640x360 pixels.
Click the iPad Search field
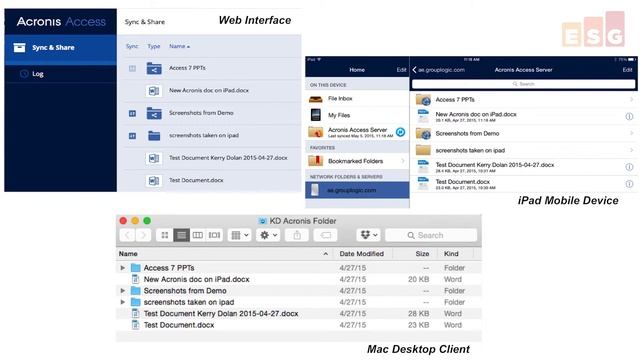pos(523,84)
